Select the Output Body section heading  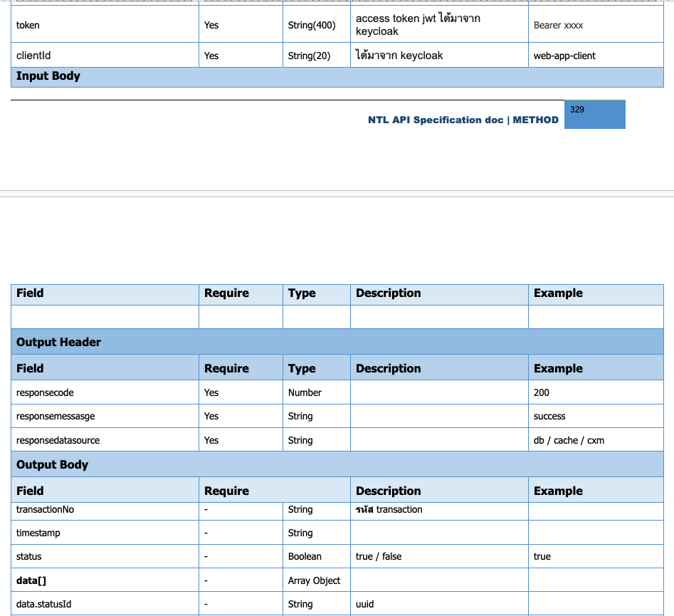point(52,464)
